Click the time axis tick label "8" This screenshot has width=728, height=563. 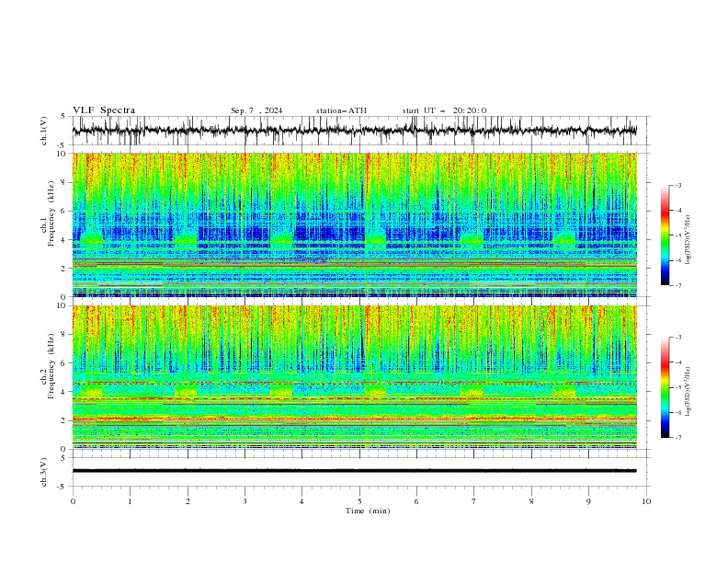(x=531, y=501)
